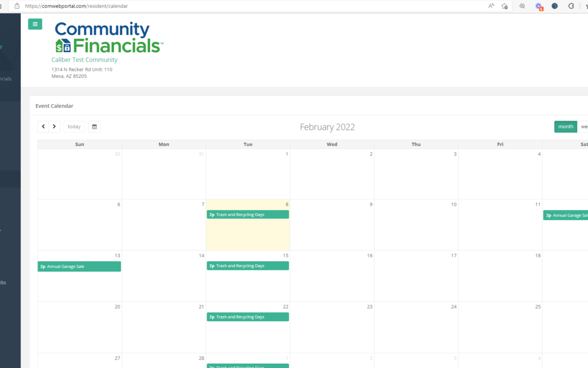
Task: Click the speech bubble icon in browser toolbar
Action: (522, 6)
